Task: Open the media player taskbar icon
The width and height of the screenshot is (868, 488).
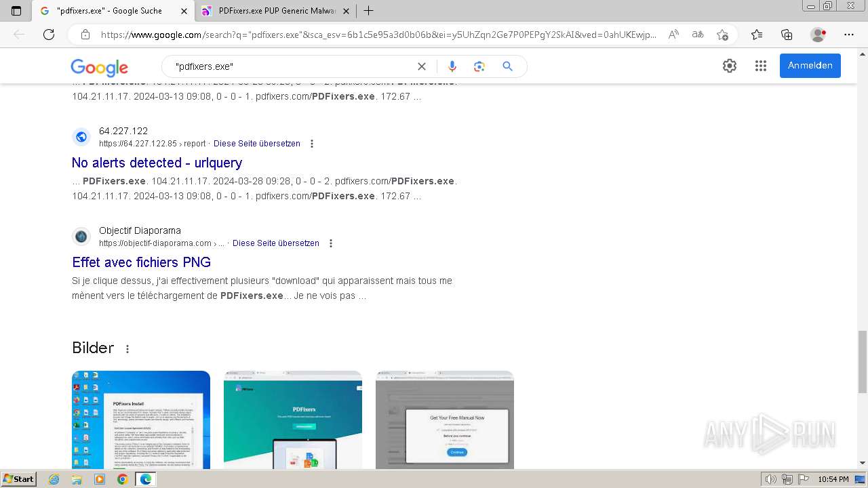Action: [100, 479]
